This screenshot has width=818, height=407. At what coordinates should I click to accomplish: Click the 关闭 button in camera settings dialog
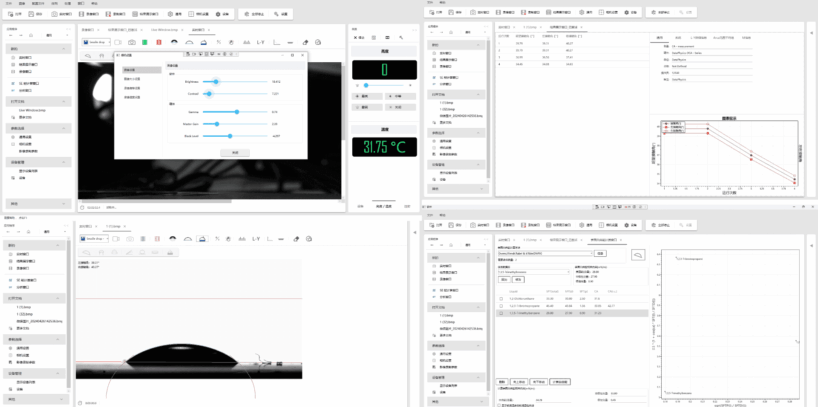[x=235, y=152]
